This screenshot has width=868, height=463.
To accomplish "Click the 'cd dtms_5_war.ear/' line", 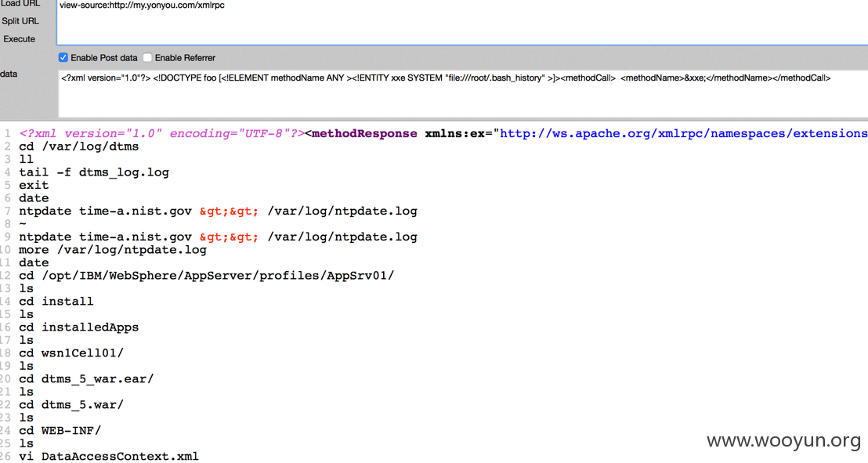I will 86,379.
